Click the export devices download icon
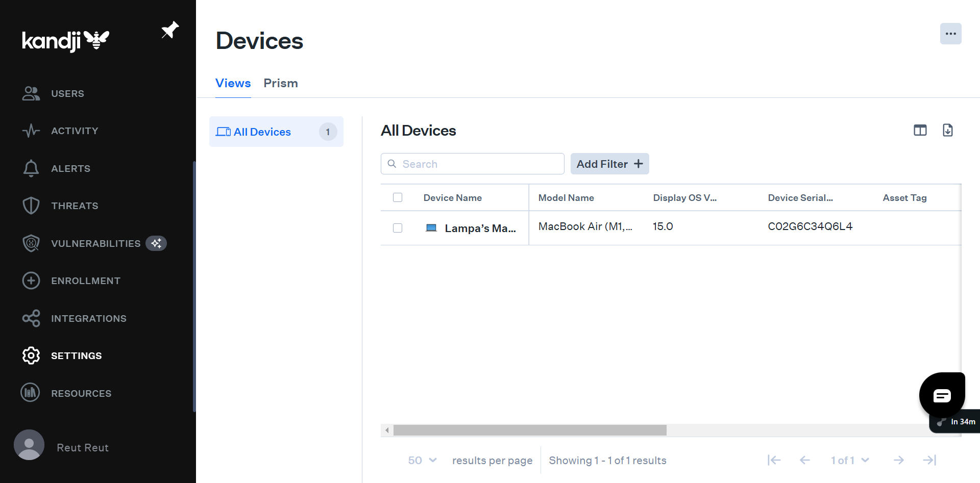Image resolution: width=980 pixels, height=483 pixels. 947,131
